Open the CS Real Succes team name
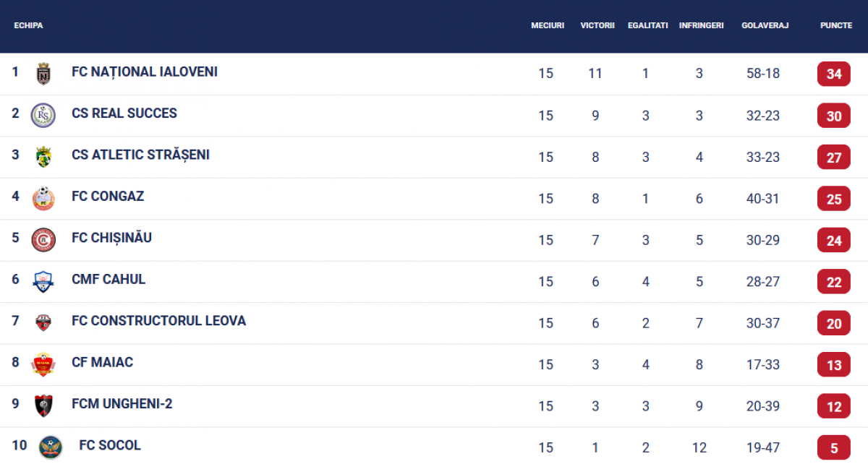This screenshot has height=464, width=868. tap(124, 113)
